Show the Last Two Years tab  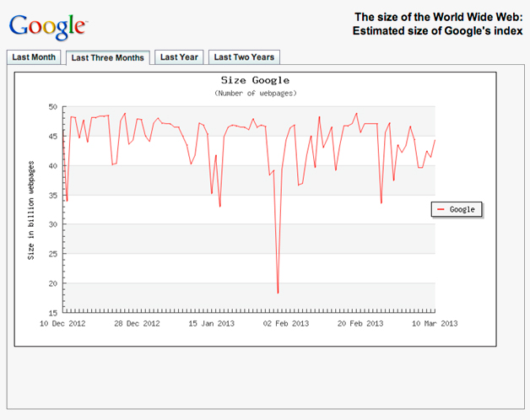(244, 57)
